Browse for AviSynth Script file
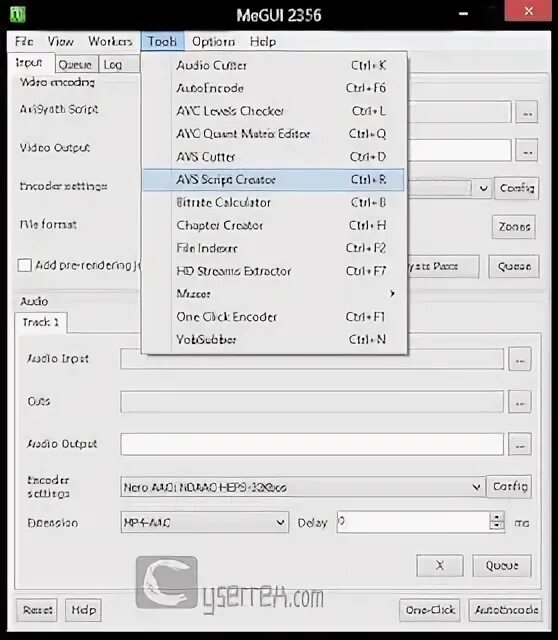The image size is (558, 640). [x=527, y=112]
